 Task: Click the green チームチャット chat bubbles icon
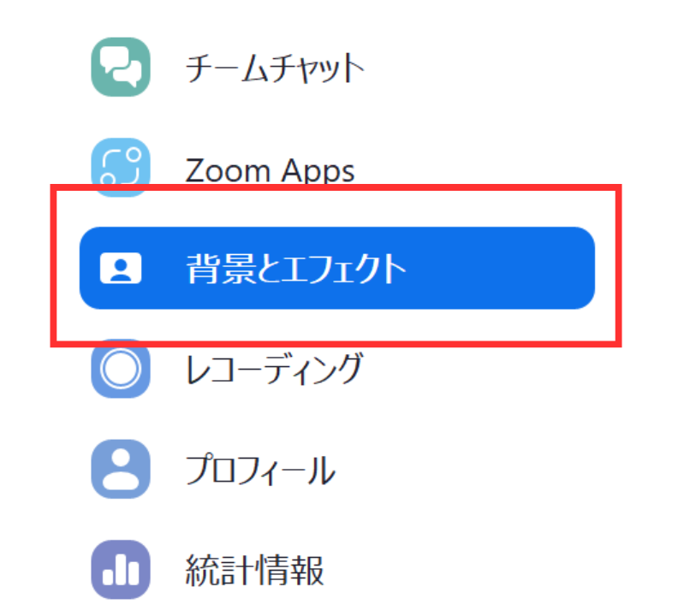(x=121, y=67)
